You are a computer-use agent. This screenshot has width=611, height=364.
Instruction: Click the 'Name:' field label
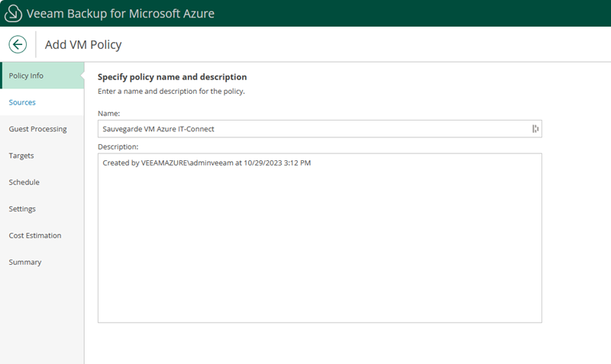click(108, 113)
